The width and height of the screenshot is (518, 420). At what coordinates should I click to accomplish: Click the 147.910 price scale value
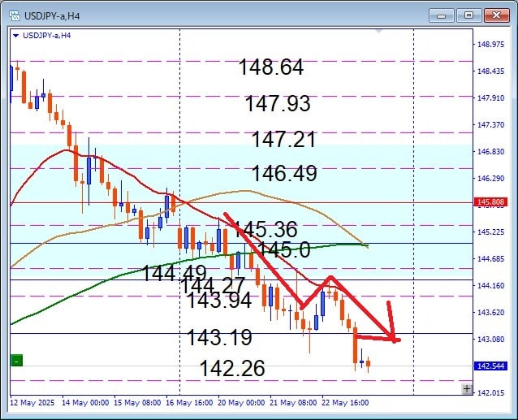pyautogui.click(x=491, y=97)
